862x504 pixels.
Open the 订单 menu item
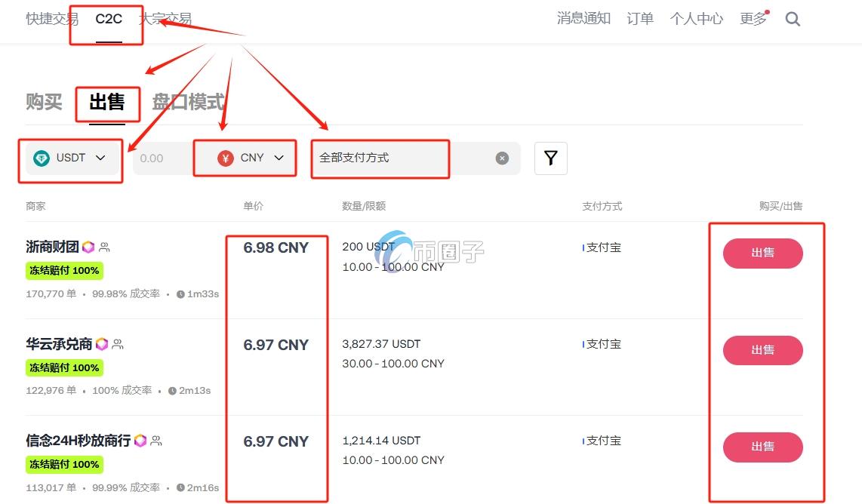click(x=639, y=19)
